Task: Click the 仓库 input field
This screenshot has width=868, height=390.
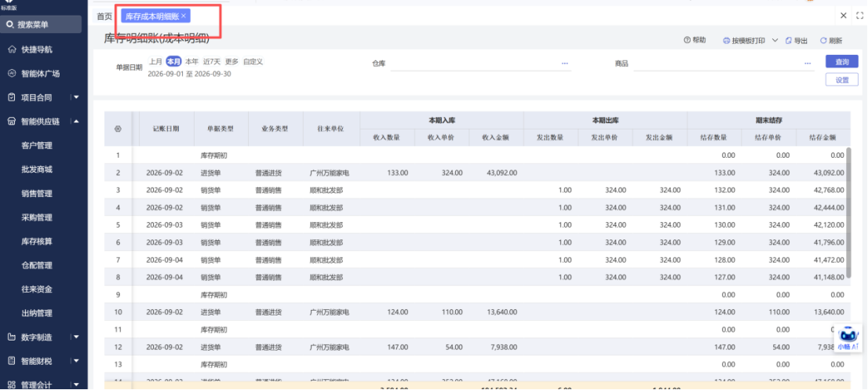Action: coord(480,64)
